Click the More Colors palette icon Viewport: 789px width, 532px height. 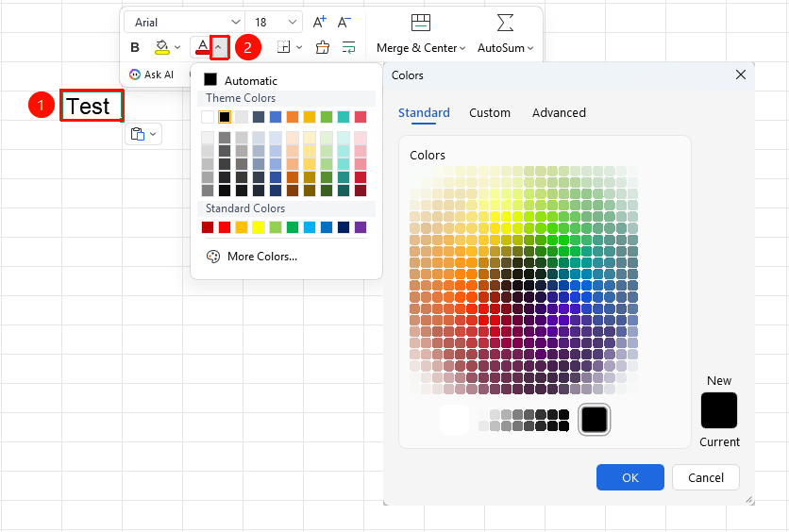point(213,257)
